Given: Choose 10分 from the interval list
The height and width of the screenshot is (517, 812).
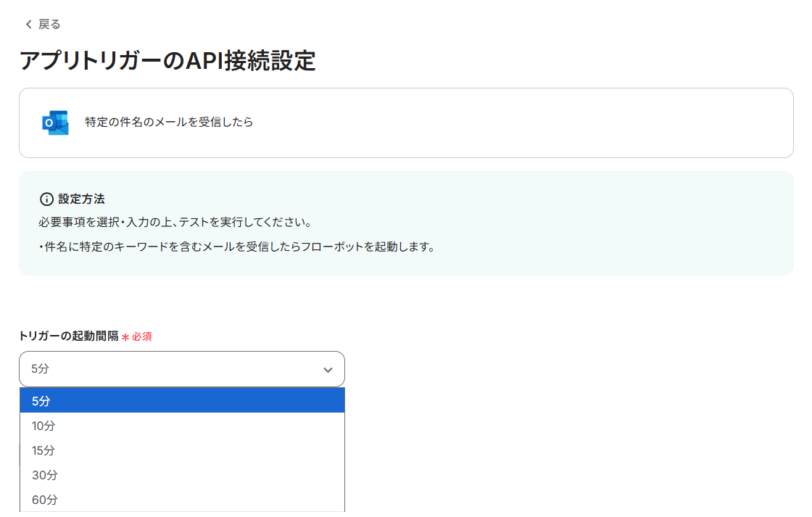Looking at the screenshot, I should tap(181, 426).
